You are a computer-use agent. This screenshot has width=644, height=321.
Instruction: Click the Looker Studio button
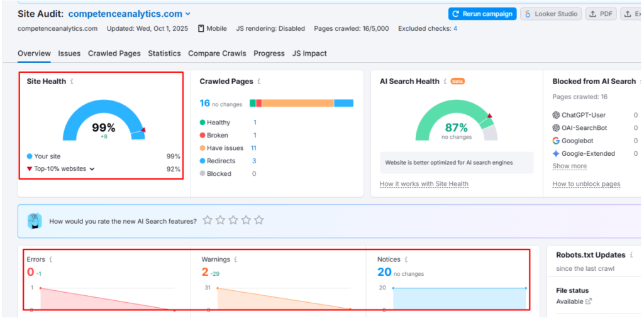point(551,14)
